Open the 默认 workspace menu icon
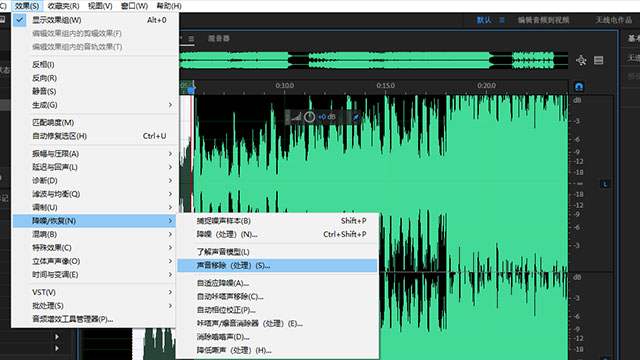Screen dimensions: 640x360 coord(502,20)
